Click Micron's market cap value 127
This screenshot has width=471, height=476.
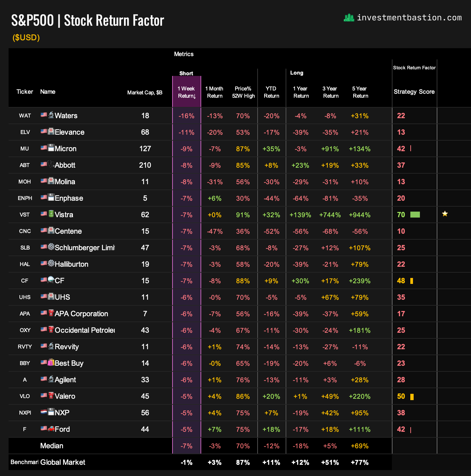[x=145, y=149]
